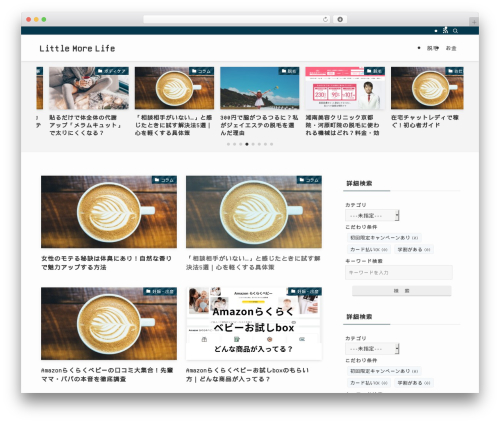This screenshot has height=423, width=500.
Task: Click コラム tag on '相談相手がいない' carousel card
Action: [x=201, y=71]
